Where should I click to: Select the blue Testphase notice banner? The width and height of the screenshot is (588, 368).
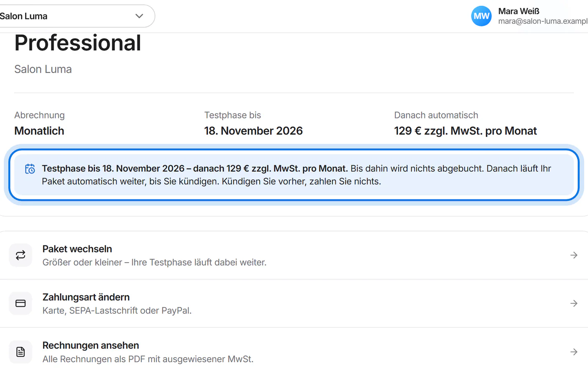tap(294, 175)
